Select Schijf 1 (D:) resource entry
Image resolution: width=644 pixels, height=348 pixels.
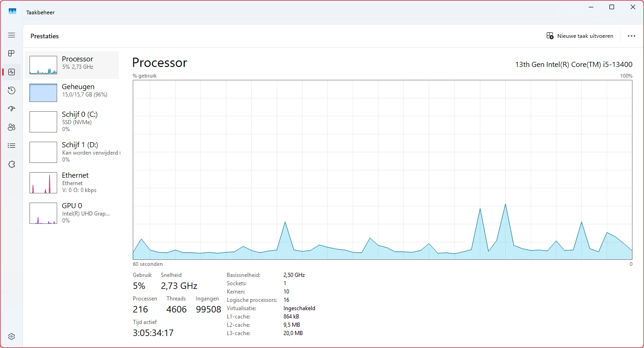tap(72, 152)
